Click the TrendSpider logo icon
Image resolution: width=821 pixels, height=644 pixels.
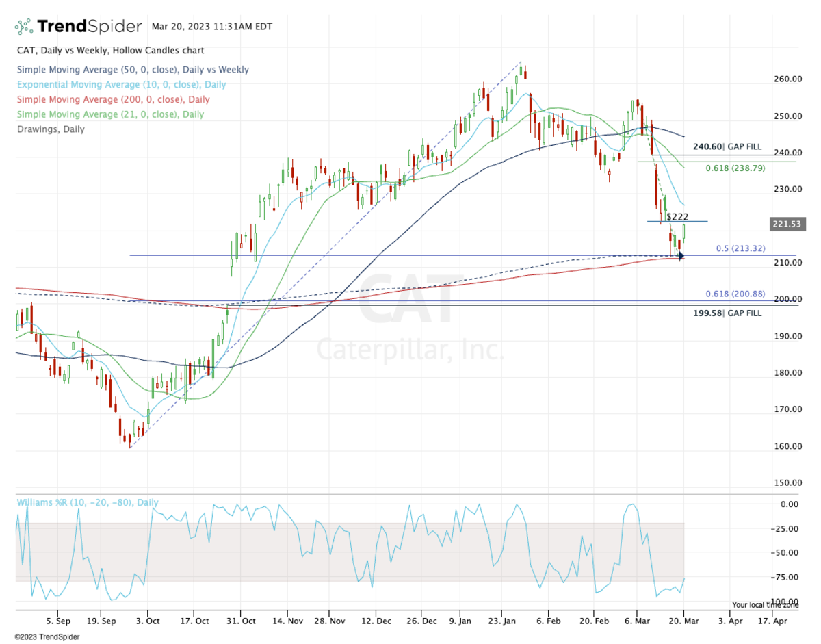(x=24, y=27)
